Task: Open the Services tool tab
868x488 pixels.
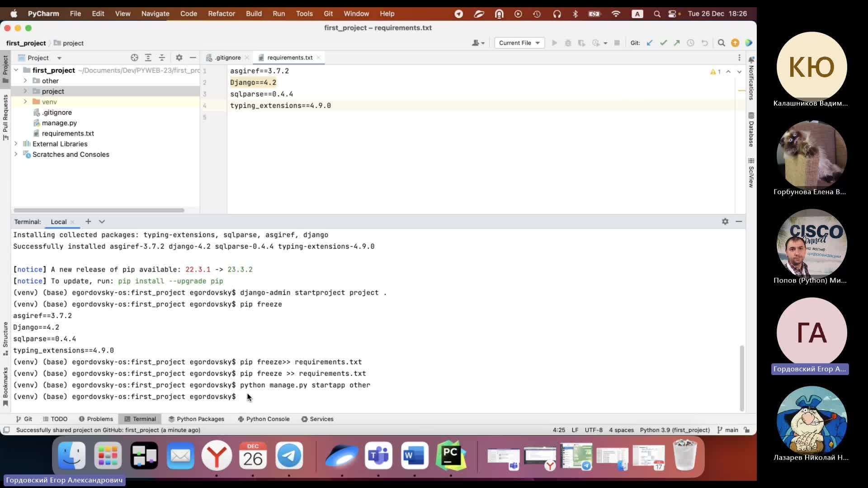Action: coord(317,419)
